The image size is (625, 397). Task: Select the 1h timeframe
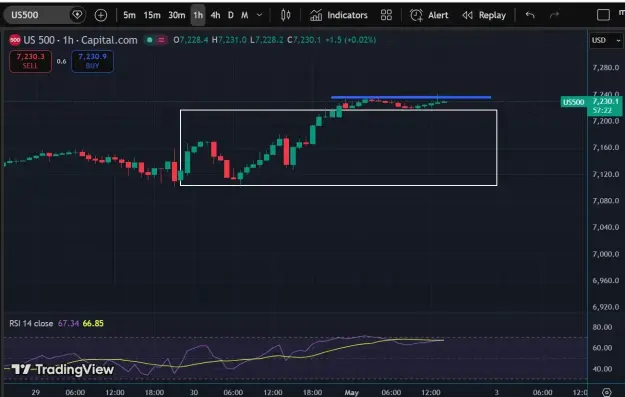[x=198, y=15]
